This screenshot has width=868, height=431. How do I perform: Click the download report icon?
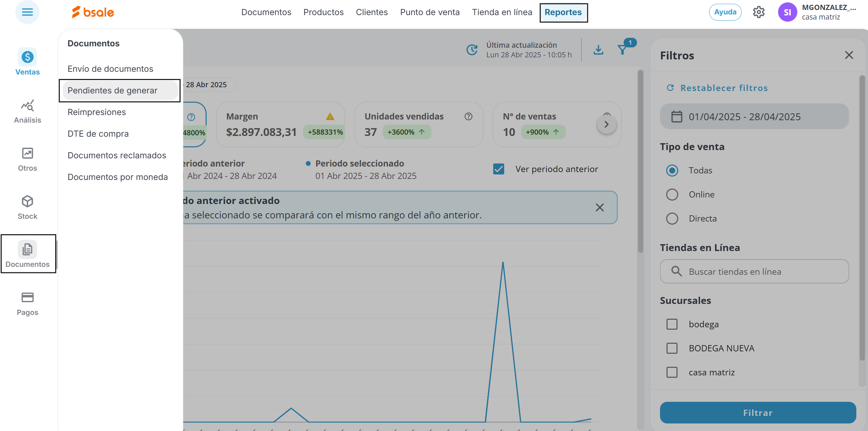click(x=598, y=50)
